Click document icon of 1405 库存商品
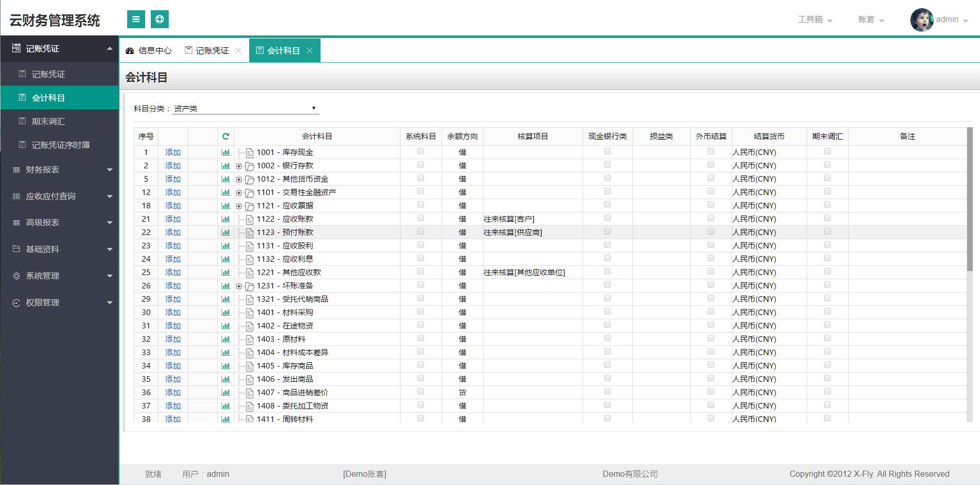 pos(250,366)
